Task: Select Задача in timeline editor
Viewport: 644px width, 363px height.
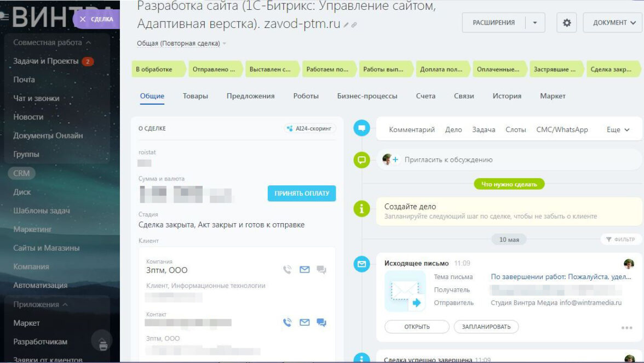Action: (484, 129)
